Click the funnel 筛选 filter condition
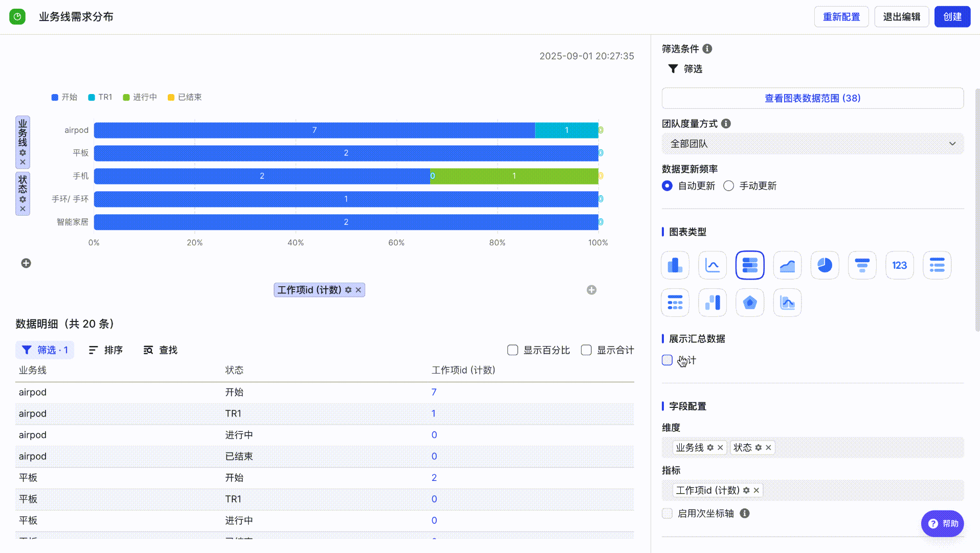The height and width of the screenshot is (553, 980). tap(685, 69)
